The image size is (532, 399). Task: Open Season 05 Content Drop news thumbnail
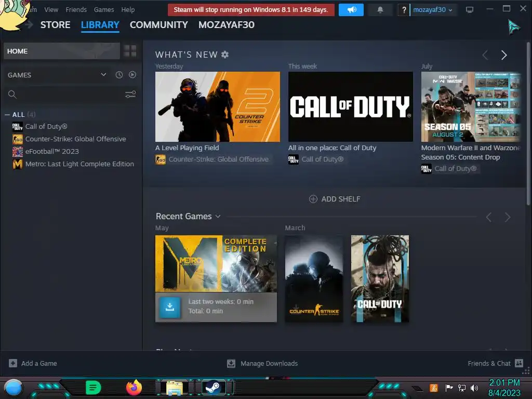tap(471, 107)
